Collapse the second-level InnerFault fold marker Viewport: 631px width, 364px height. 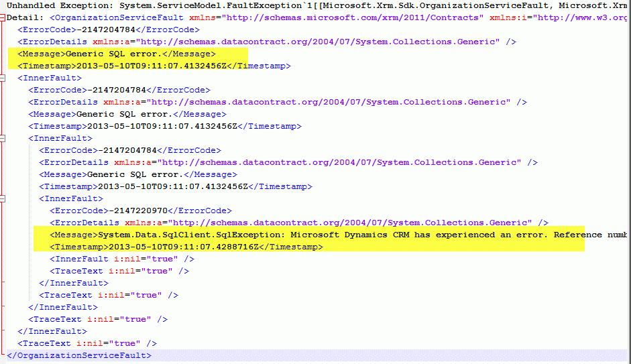[3, 138]
